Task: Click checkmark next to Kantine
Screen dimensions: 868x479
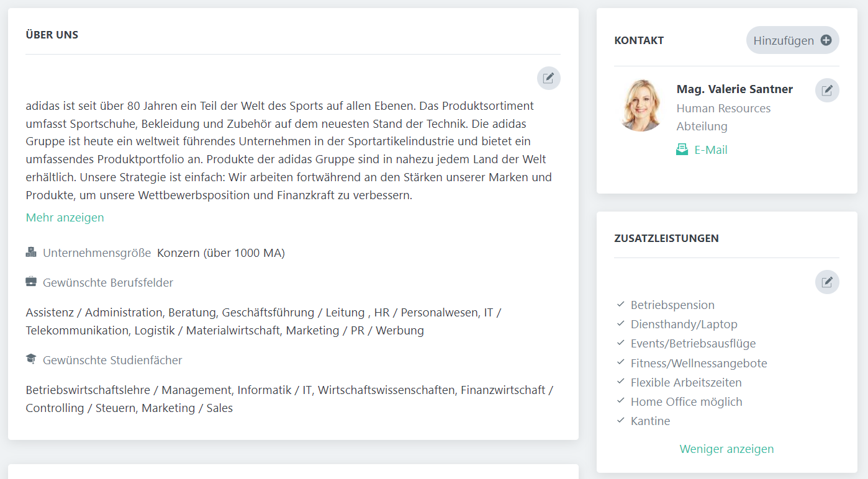Action: point(620,421)
